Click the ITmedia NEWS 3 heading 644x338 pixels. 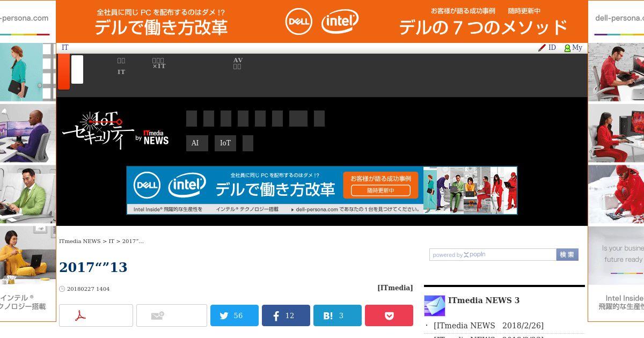[484, 300]
